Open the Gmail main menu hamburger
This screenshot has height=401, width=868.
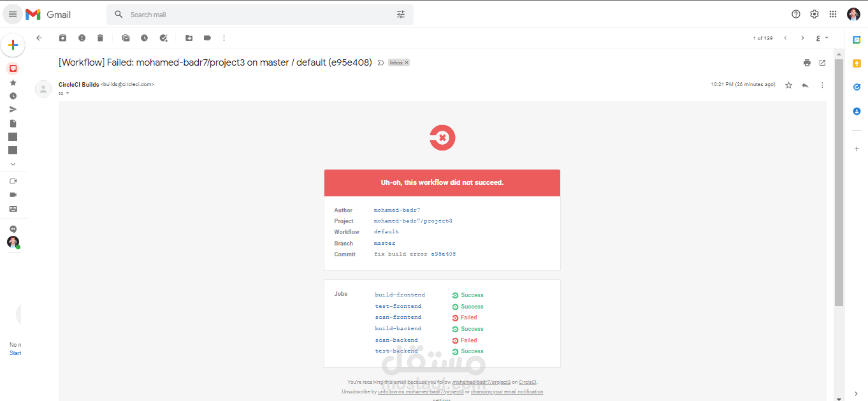click(x=13, y=14)
